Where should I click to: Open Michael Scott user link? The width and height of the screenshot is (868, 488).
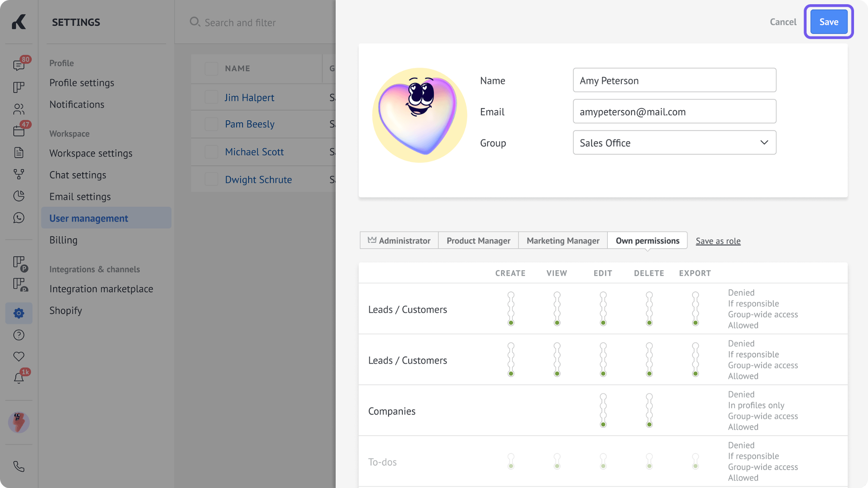[x=254, y=152]
